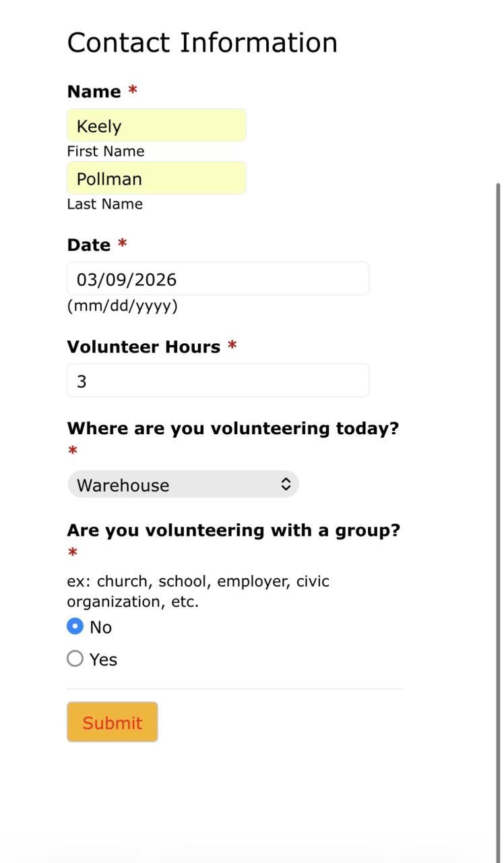Click the "Date" field label

[89, 245]
